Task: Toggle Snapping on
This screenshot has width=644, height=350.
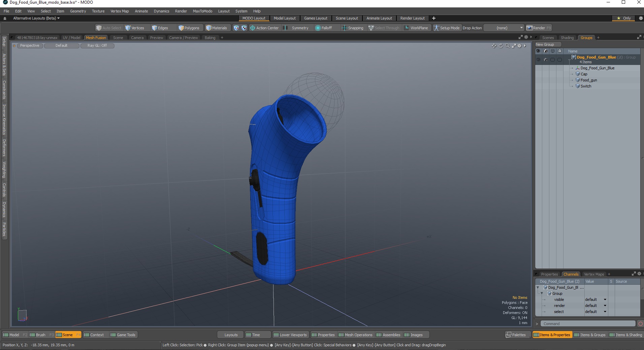Action: 352,28
